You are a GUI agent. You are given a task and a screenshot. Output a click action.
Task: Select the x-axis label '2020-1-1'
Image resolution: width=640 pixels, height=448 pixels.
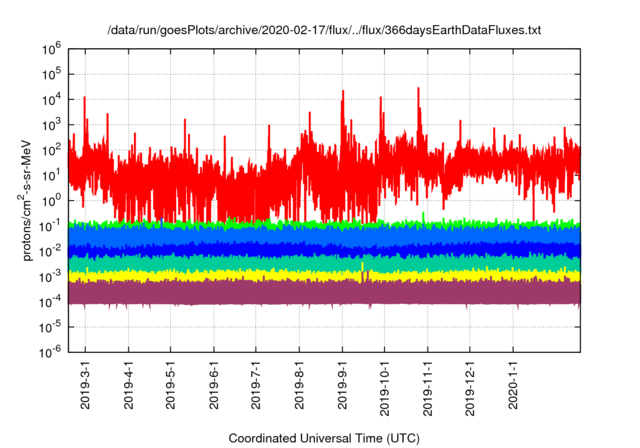coord(513,385)
